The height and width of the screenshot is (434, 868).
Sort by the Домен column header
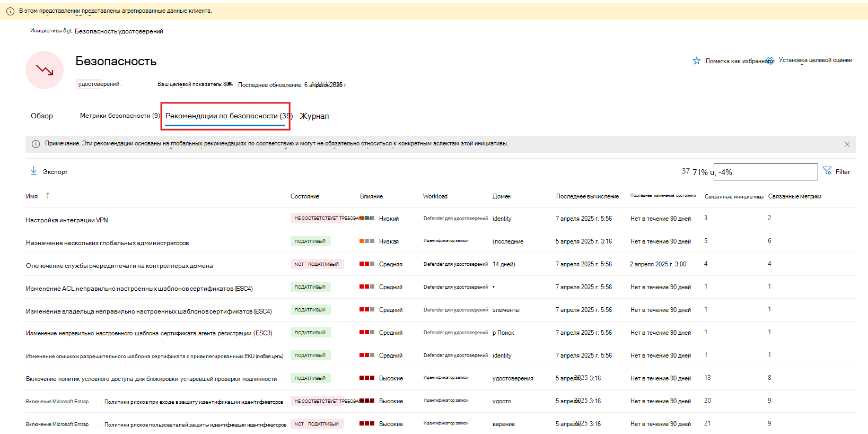click(x=502, y=196)
